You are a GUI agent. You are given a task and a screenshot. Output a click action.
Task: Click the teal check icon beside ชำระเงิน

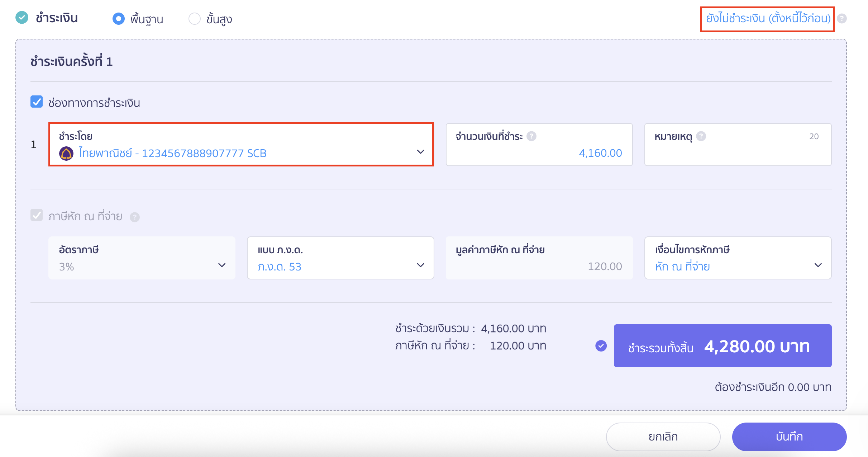coord(22,18)
